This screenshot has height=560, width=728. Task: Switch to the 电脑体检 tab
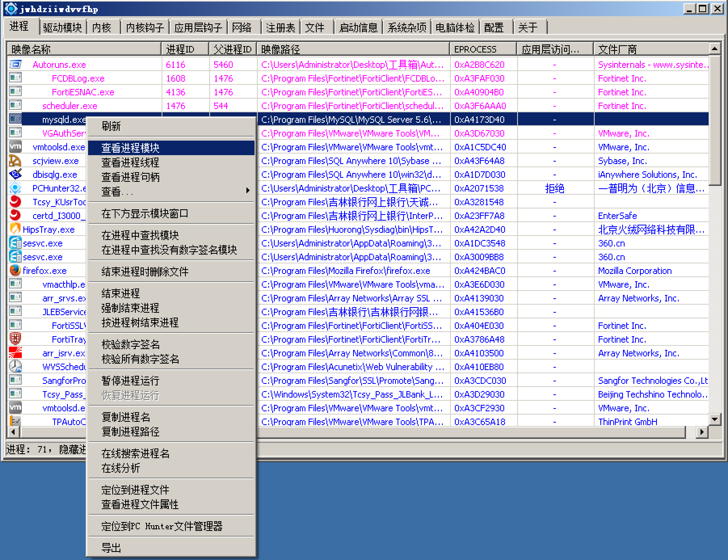click(455, 27)
